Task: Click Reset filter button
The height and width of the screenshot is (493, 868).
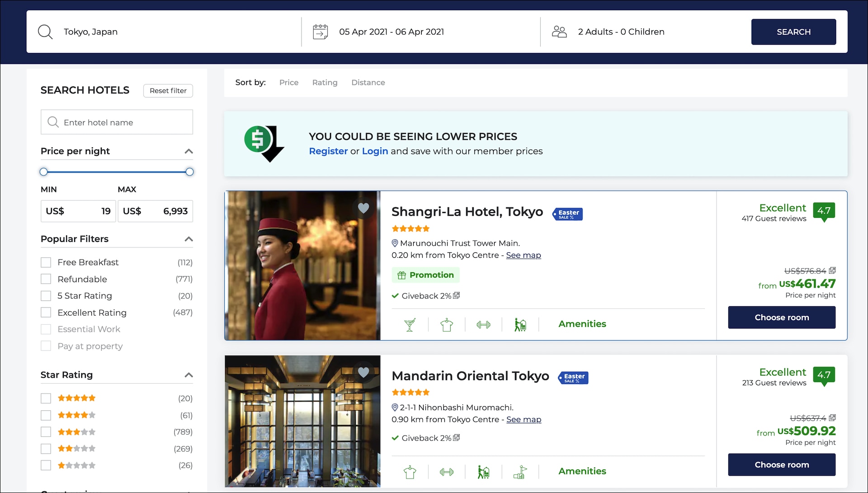Action: pos(168,90)
